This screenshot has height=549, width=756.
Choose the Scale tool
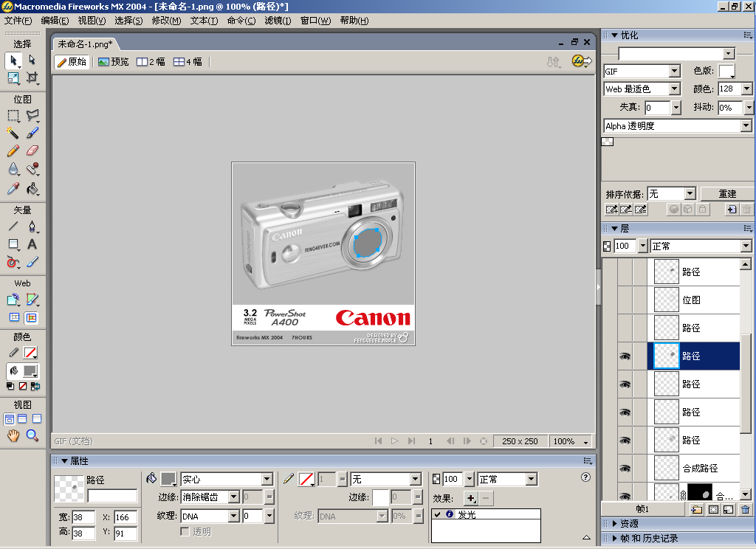click(x=13, y=77)
